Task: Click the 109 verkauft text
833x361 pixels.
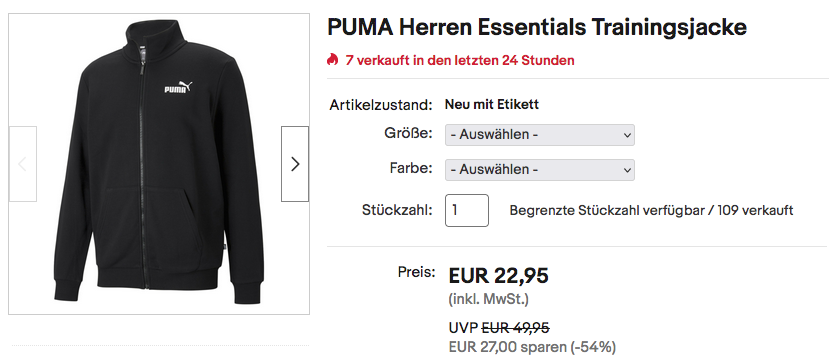Action: (x=755, y=211)
